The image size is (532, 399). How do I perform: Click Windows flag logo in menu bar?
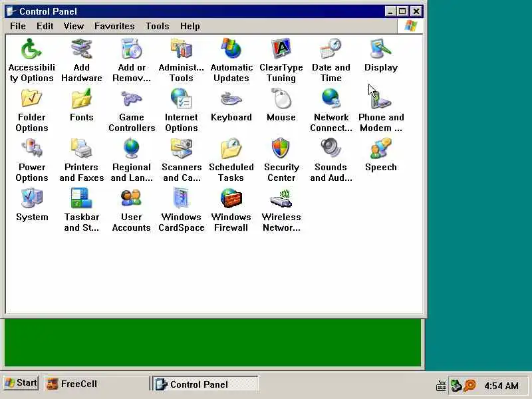point(410,26)
